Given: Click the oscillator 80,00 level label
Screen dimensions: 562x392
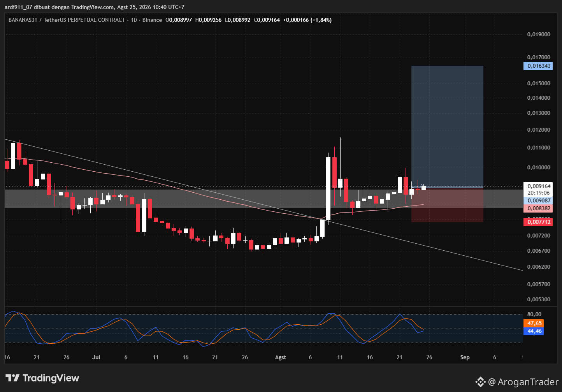Looking at the screenshot, I should [534, 314].
